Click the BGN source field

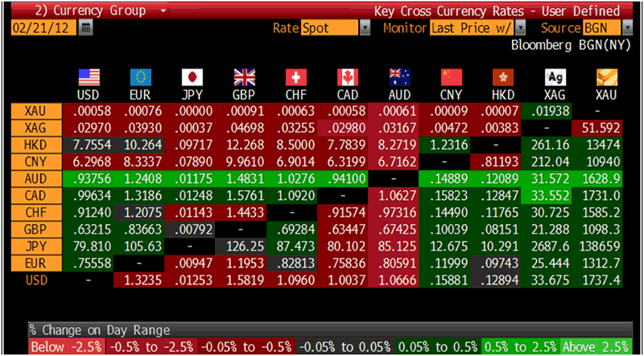(x=601, y=28)
